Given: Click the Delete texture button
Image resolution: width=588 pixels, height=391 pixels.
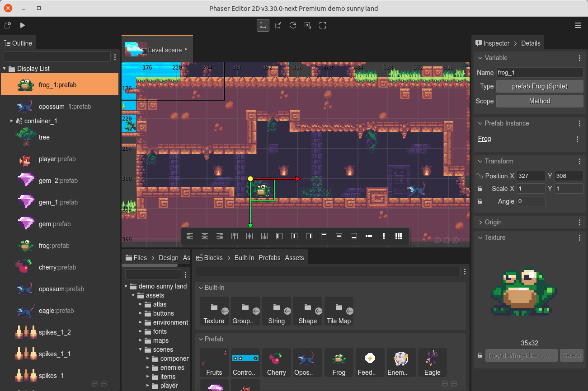Looking at the screenshot, I should point(572,355).
